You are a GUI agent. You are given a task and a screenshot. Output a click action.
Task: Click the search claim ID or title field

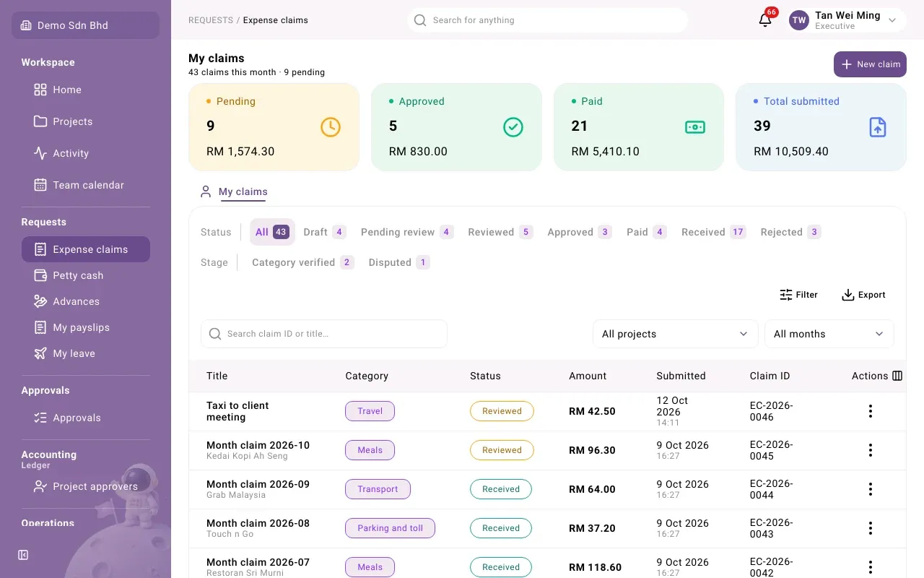[x=324, y=334]
